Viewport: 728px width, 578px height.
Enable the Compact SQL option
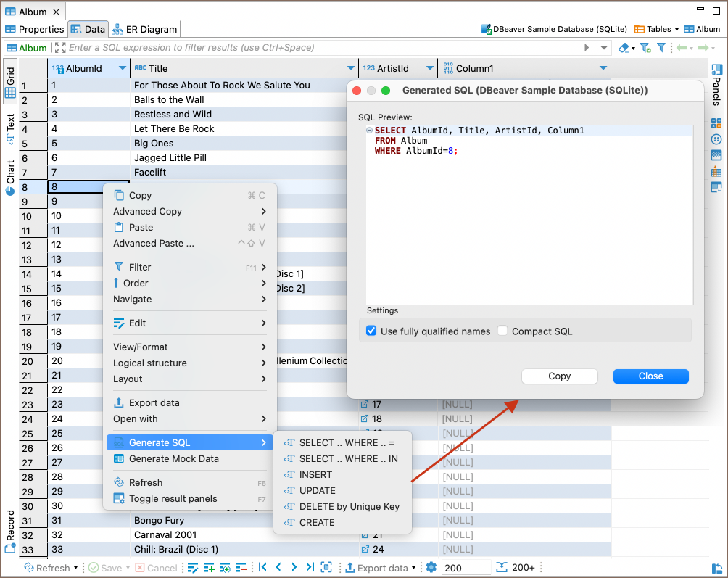[502, 331]
